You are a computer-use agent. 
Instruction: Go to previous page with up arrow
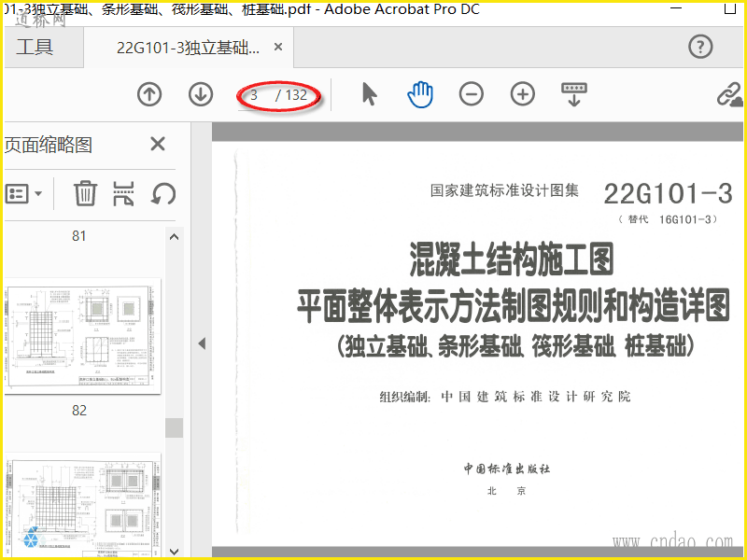pos(149,94)
